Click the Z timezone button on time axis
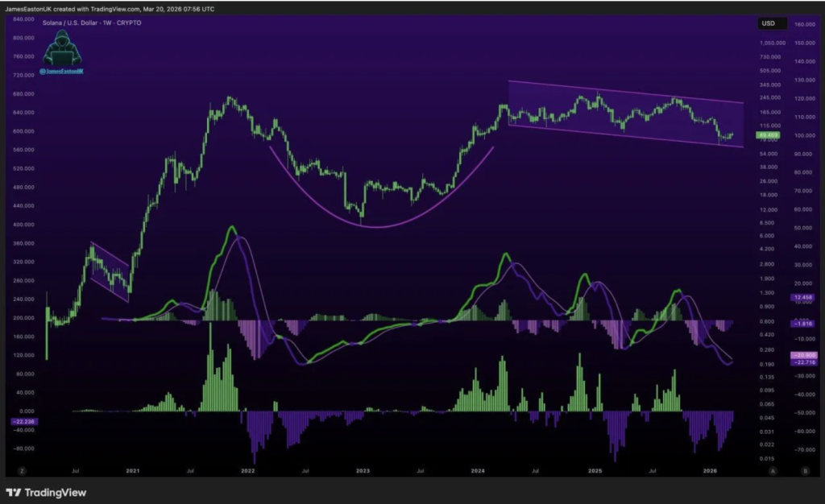The height and width of the screenshot is (504, 825). click(x=23, y=470)
